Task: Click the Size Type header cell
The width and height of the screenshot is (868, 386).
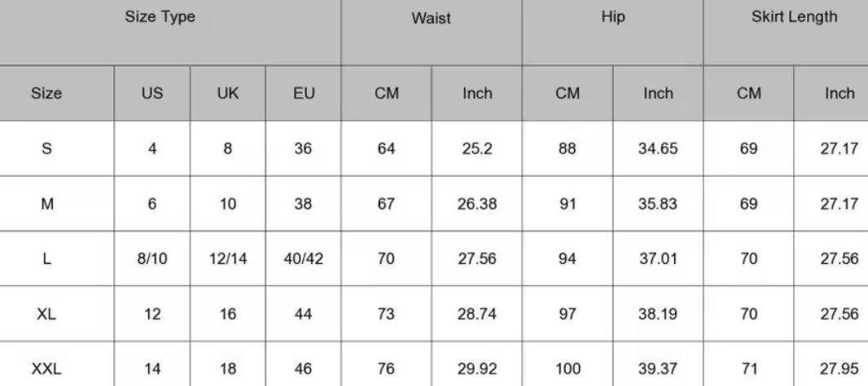Action: pyautogui.click(x=160, y=17)
